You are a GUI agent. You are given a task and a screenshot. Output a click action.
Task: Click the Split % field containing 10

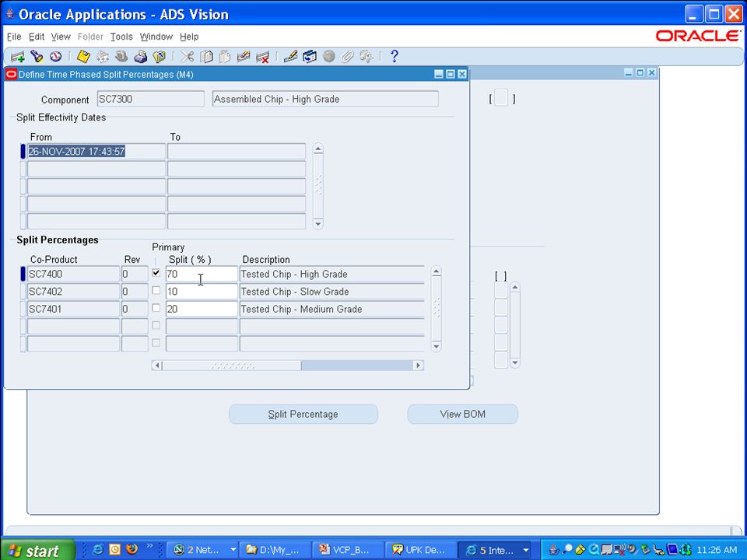[x=202, y=292]
